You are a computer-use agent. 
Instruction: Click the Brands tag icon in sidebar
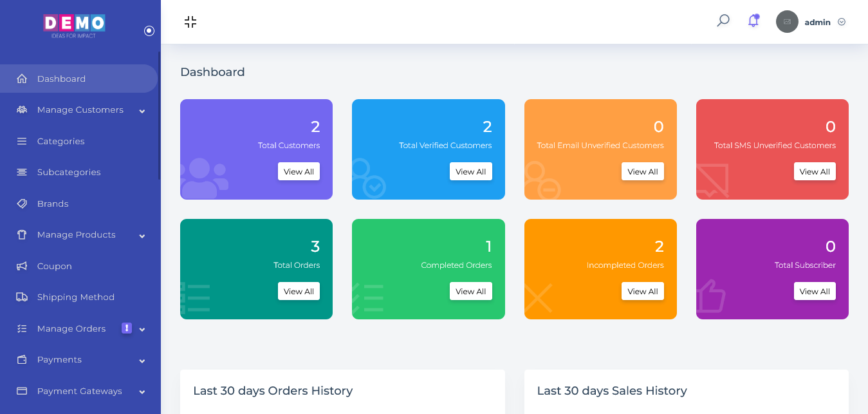(x=22, y=203)
